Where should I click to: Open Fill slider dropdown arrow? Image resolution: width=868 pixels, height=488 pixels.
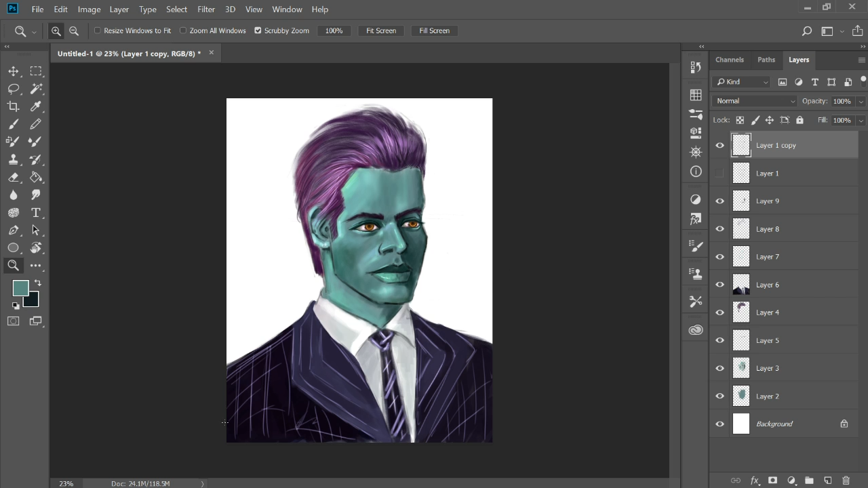861,120
